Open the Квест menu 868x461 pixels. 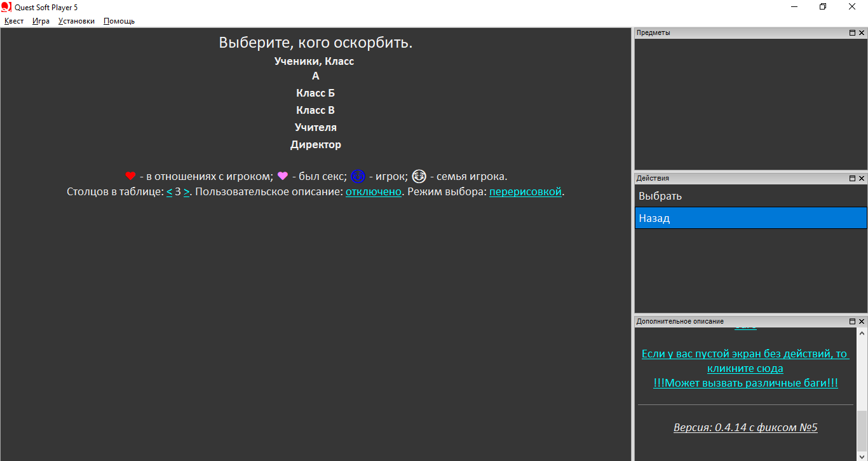pos(14,21)
